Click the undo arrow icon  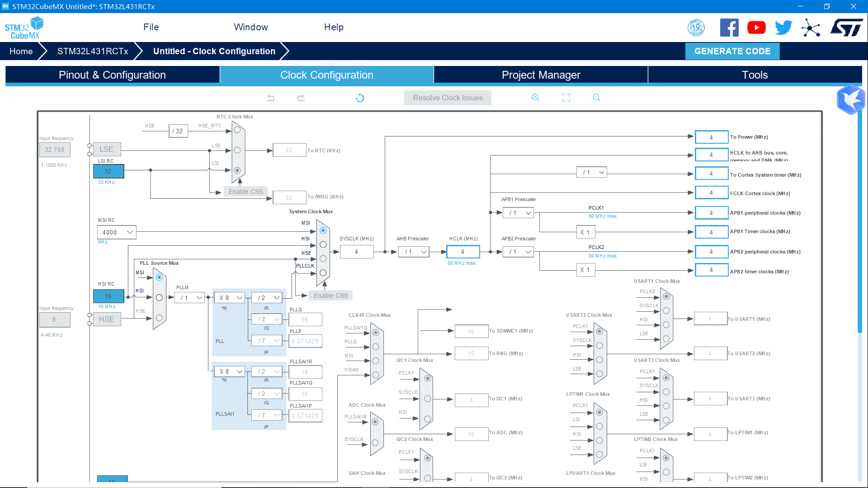click(x=270, y=98)
